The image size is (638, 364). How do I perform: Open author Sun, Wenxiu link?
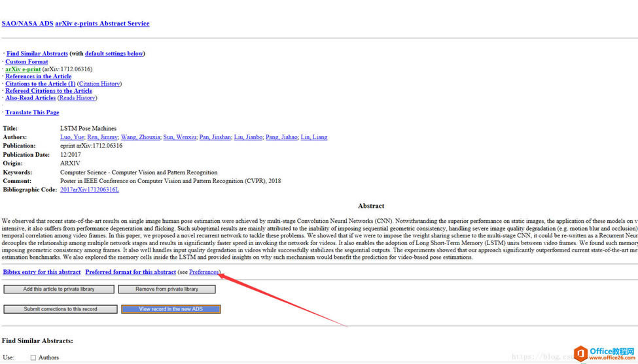point(179,137)
